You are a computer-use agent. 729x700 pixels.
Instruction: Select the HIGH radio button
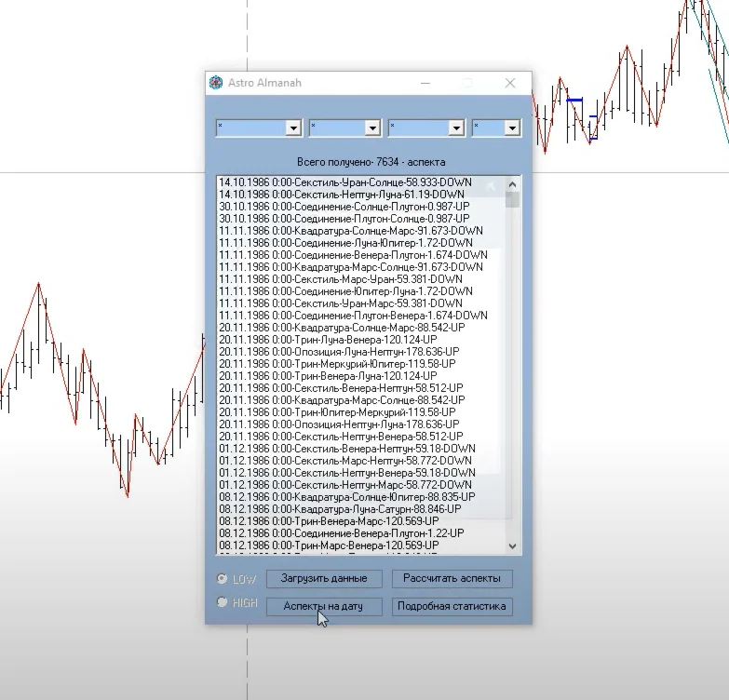(x=222, y=602)
